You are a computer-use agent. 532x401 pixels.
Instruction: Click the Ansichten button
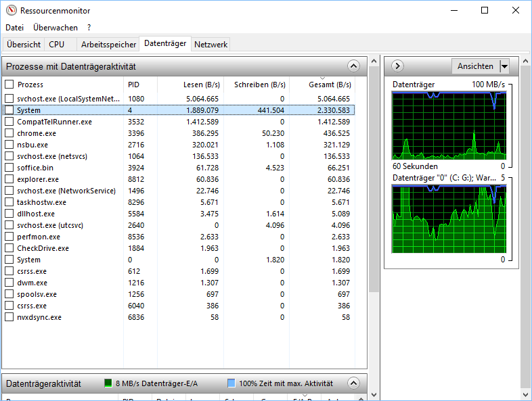pyautogui.click(x=475, y=66)
